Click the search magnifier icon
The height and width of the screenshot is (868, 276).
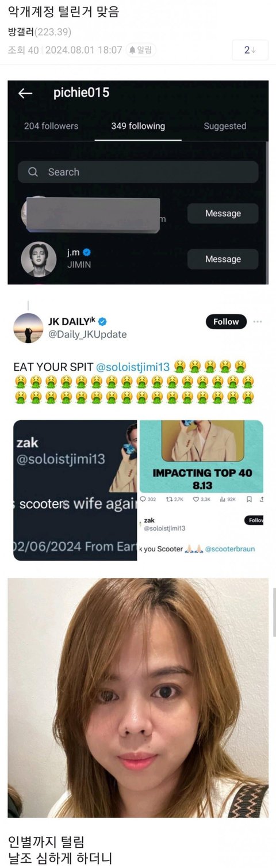point(33,172)
